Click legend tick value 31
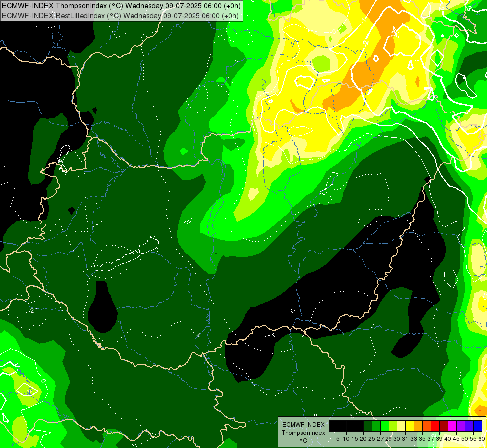This screenshot has width=487, height=448. (405, 439)
